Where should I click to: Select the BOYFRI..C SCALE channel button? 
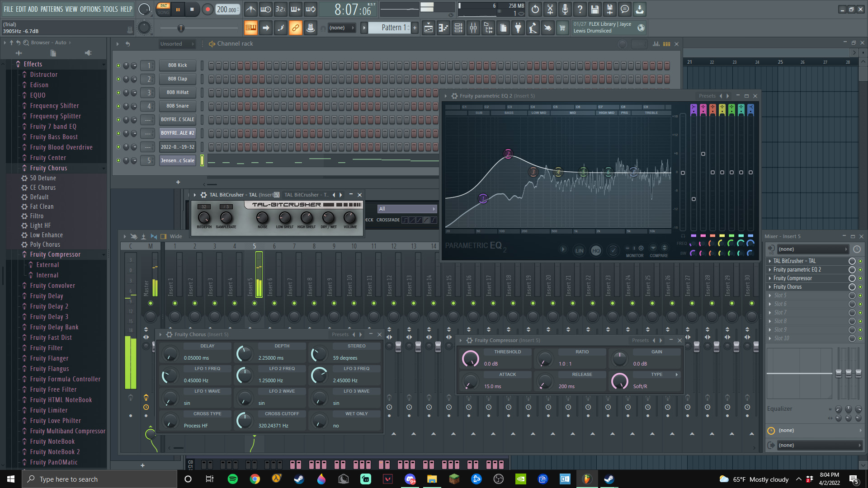point(178,120)
